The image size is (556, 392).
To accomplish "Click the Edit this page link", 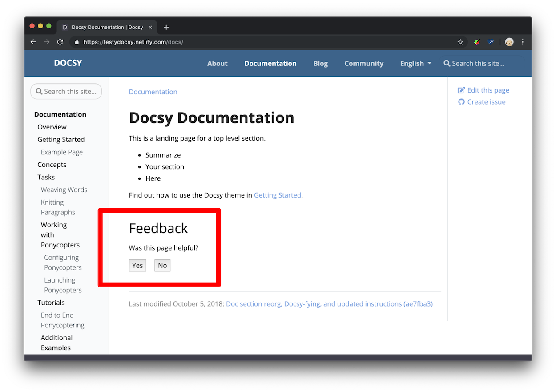I will pyautogui.click(x=488, y=90).
